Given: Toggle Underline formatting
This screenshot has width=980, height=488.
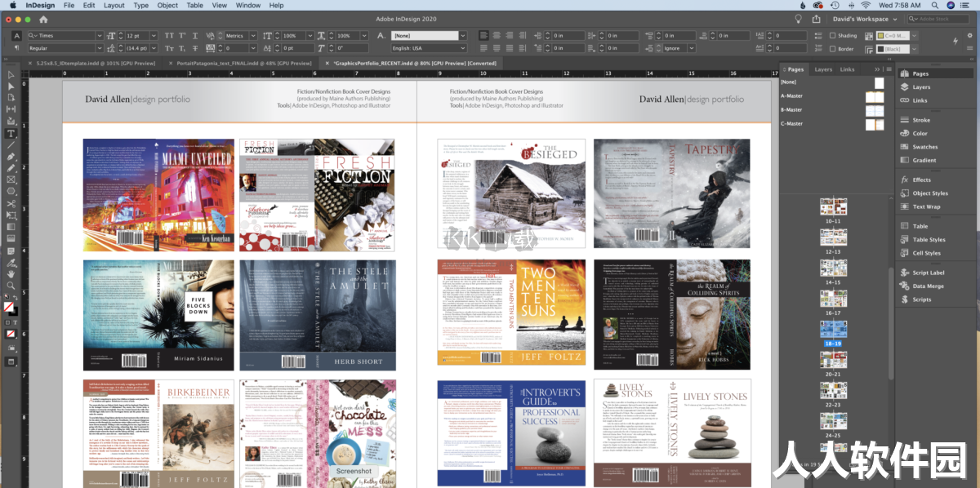Looking at the screenshot, I should click(195, 36).
